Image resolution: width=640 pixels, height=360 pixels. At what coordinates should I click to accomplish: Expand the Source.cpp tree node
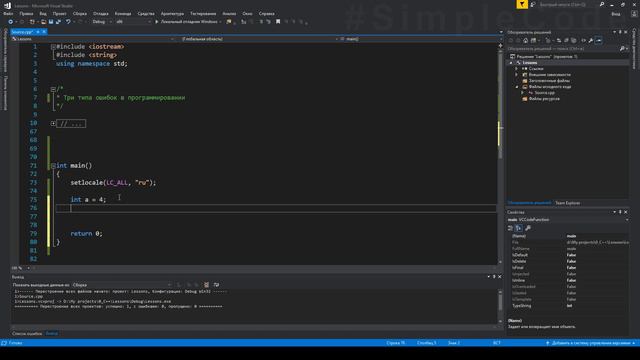(522, 93)
